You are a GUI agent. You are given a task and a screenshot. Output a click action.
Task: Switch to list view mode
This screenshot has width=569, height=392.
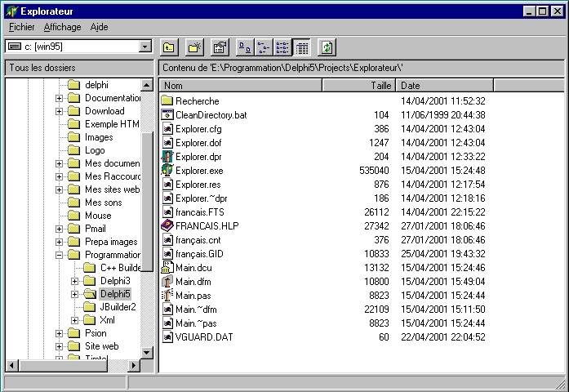tap(282, 47)
